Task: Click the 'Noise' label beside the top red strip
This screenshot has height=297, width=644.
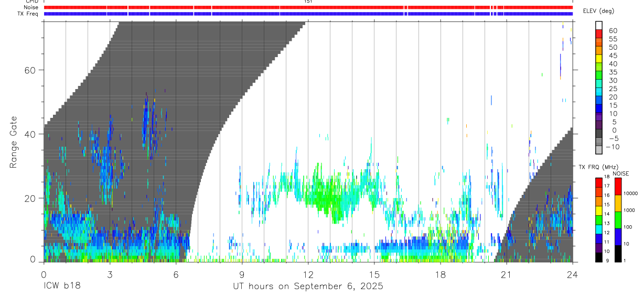Action: [x=31, y=7]
